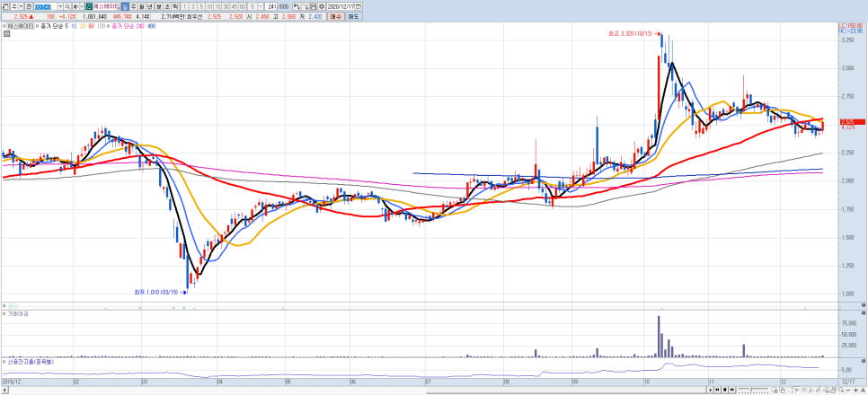Click the rewind button in the bottom bar

[717, 390]
